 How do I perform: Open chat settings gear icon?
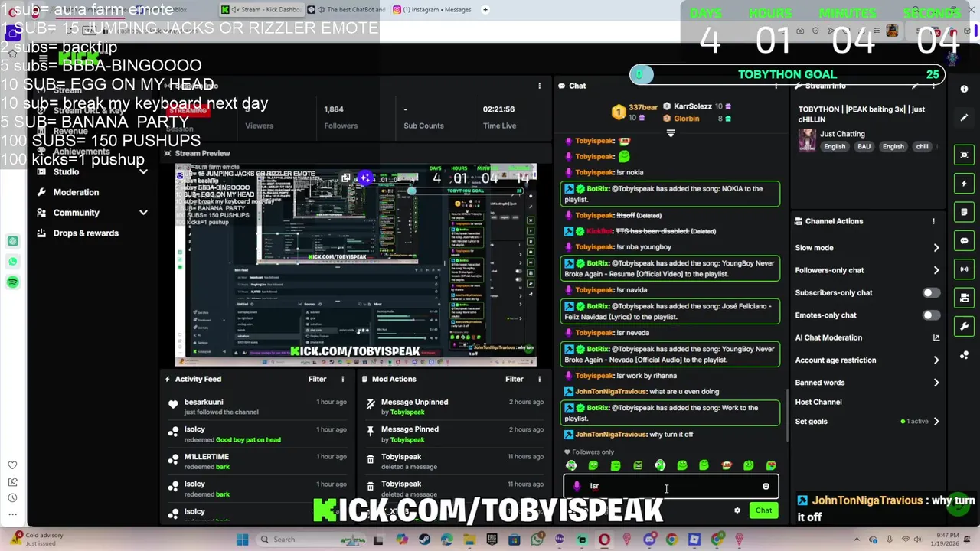[737, 510]
